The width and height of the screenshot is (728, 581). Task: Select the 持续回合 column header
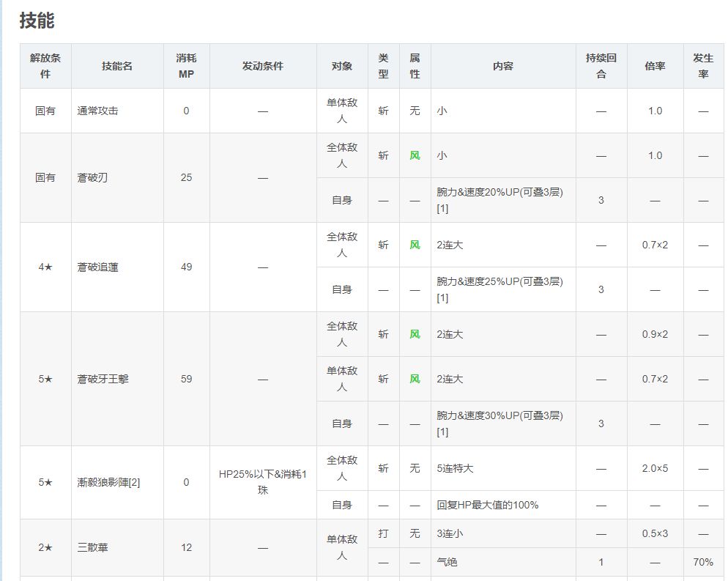point(601,66)
